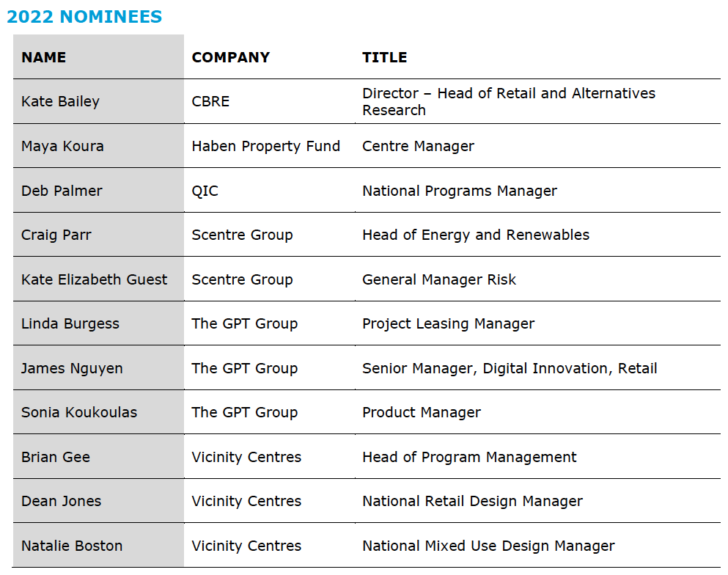Image resolution: width=728 pixels, height=575 pixels.
Task: Select Maya Koura's name cell
Action: (62, 147)
